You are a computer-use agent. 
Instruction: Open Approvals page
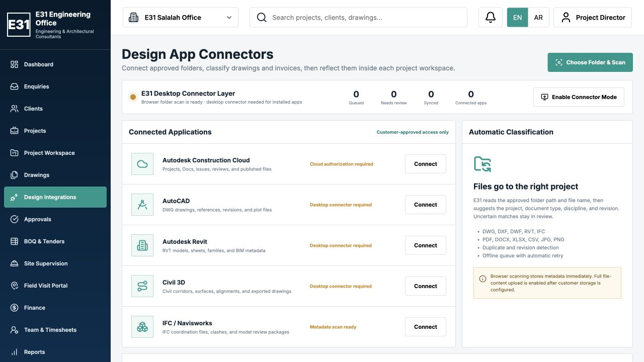(x=55, y=219)
